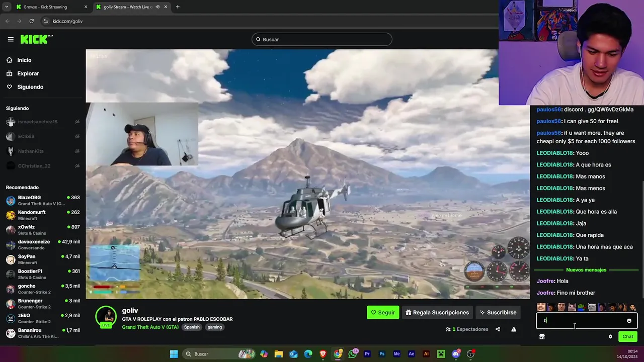
Task: Click the Nuevos mensajes divider label
Action: (586, 270)
